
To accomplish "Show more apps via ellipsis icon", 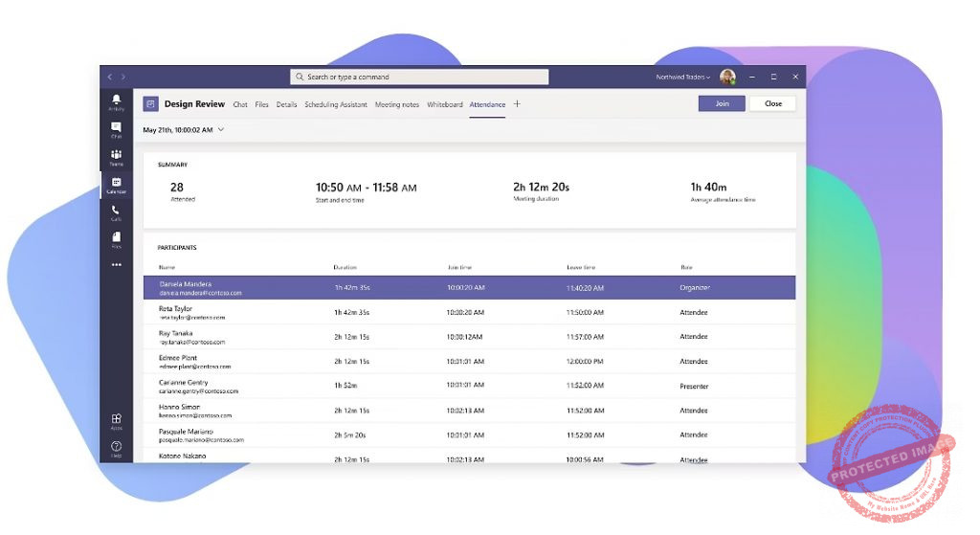I will click(x=116, y=265).
